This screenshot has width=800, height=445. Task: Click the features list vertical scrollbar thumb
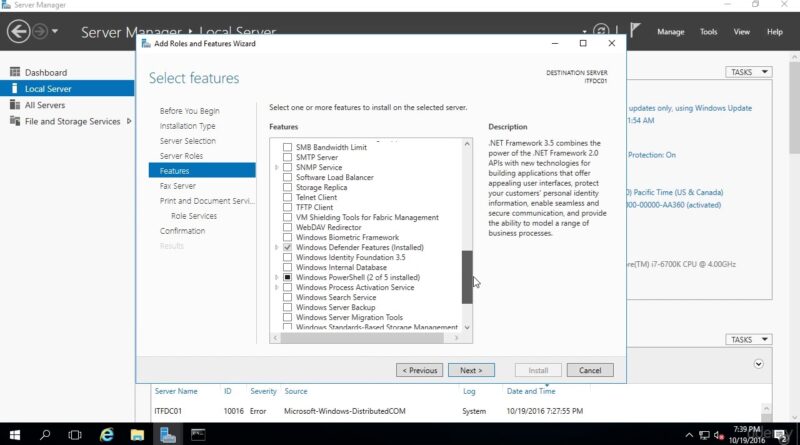[x=467, y=277]
